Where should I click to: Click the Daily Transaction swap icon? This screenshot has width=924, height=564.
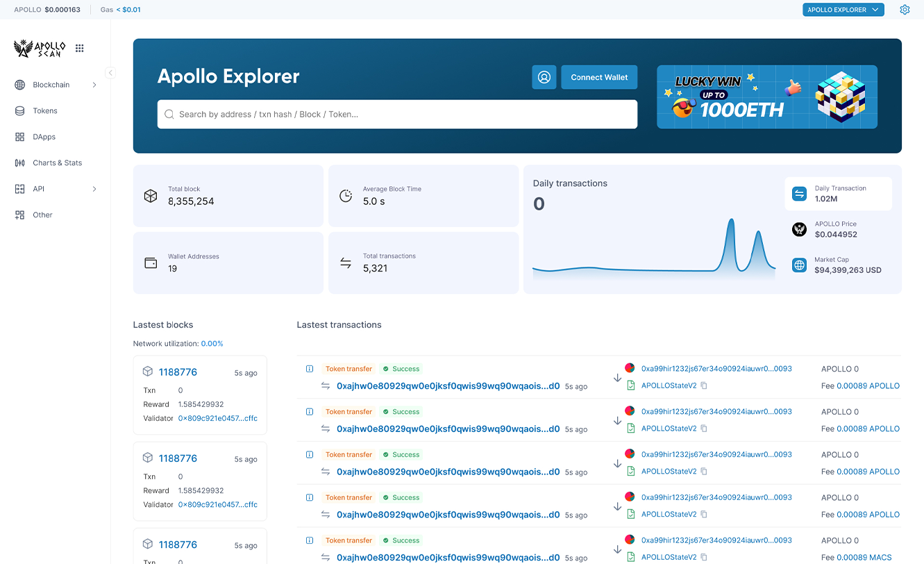pyautogui.click(x=800, y=194)
